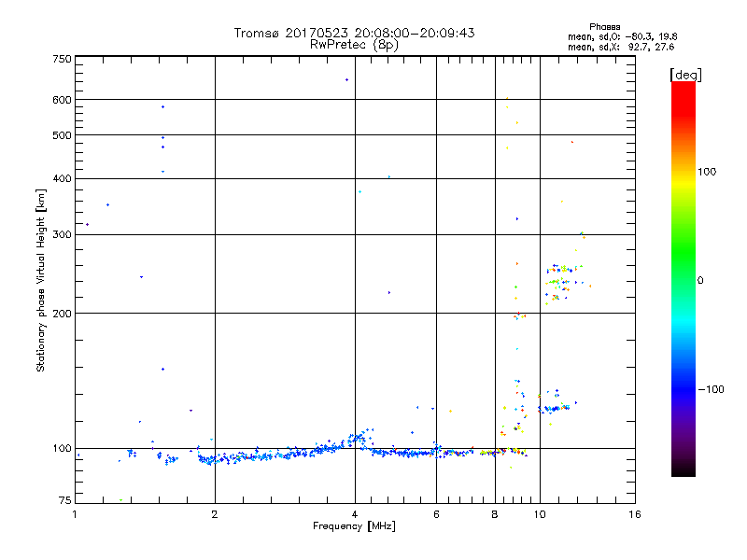Click the y-axis tick label '300'
Image resolution: width=747 pixels, height=560 pixels.
tap(62, 235)
